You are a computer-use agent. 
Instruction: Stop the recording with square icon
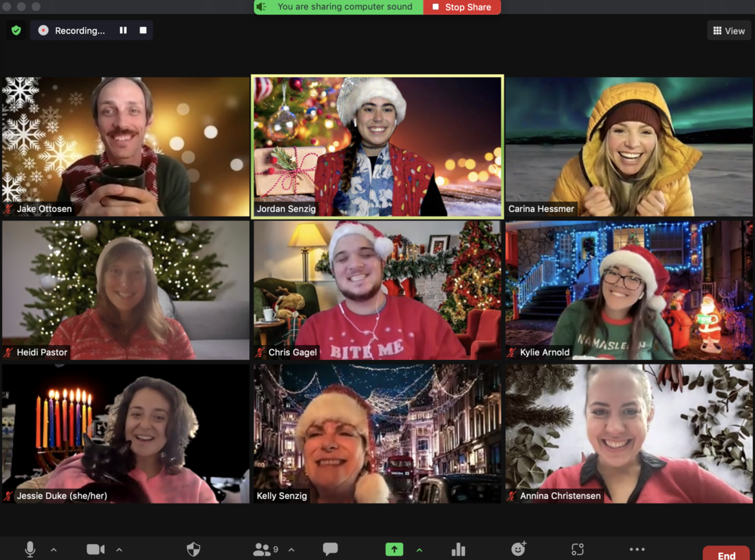pos(143,30)
